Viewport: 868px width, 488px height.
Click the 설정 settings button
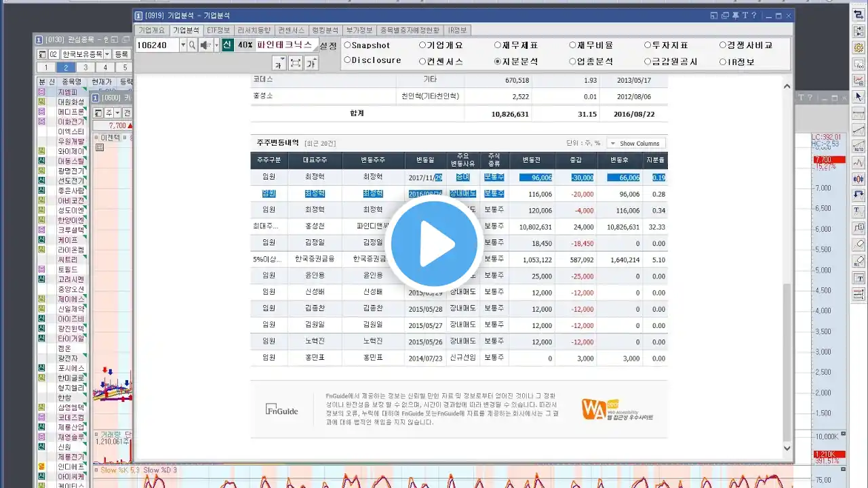tap(328, 45)
